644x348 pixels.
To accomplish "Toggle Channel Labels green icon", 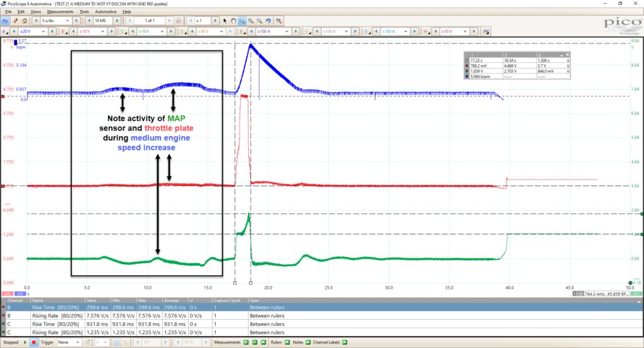I will (x=345, y=342).
